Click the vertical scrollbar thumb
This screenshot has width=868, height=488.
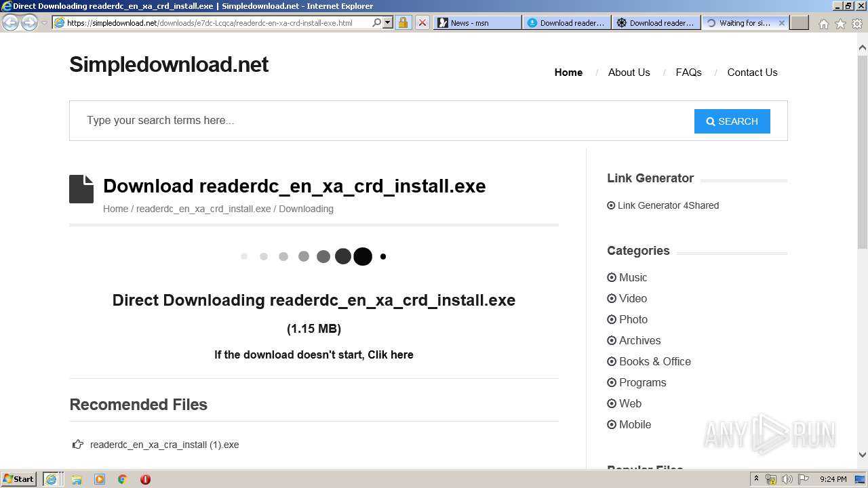coord(862,152)
